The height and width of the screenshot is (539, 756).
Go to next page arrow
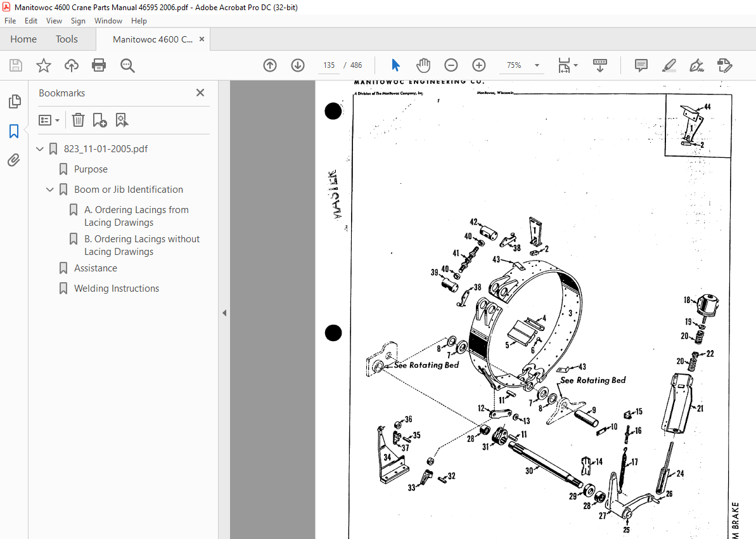coord(298,65)
